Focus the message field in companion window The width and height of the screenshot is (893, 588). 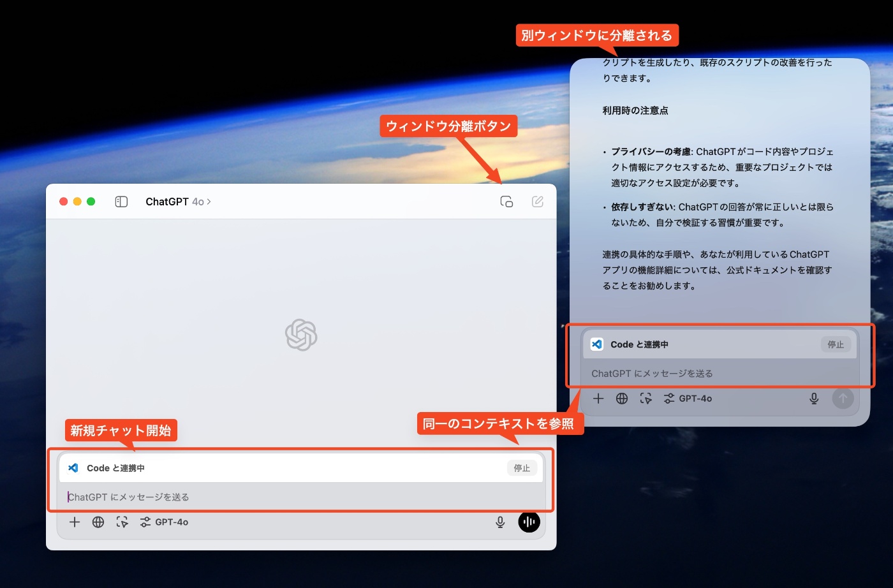click(x=721, y=373)
